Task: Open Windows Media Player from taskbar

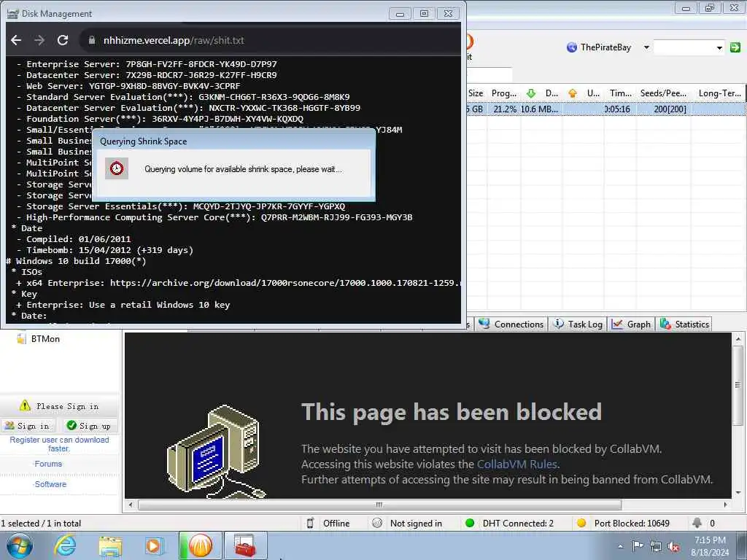Action: [153, 545]
